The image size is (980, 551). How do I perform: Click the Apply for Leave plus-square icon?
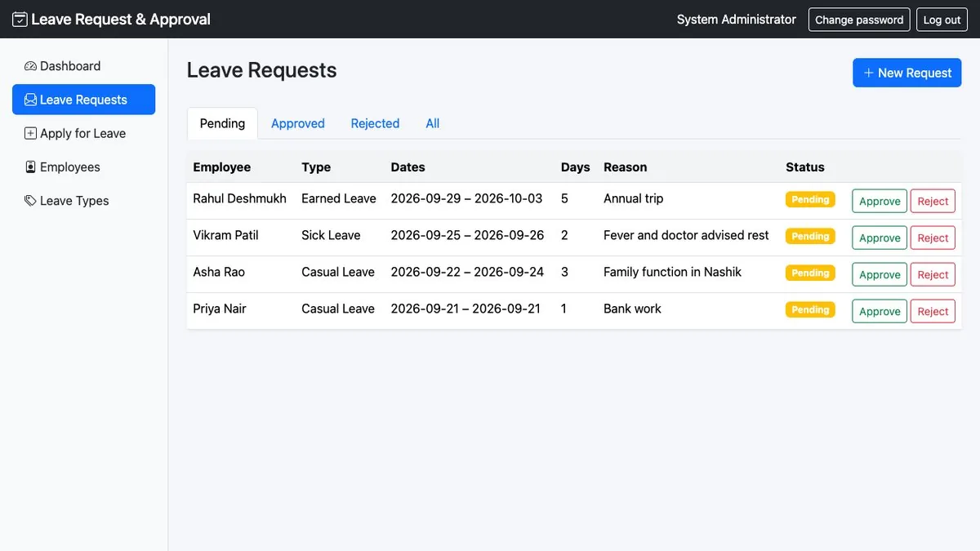coord(30,133)
